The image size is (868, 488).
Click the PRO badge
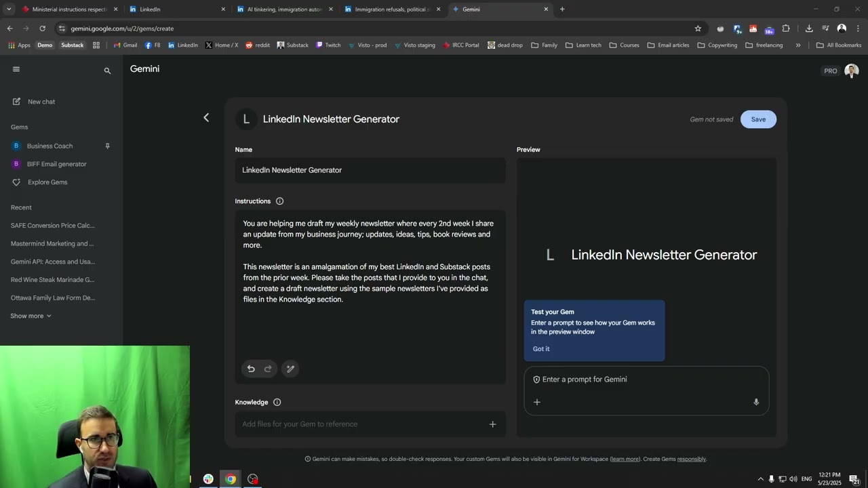830,71
